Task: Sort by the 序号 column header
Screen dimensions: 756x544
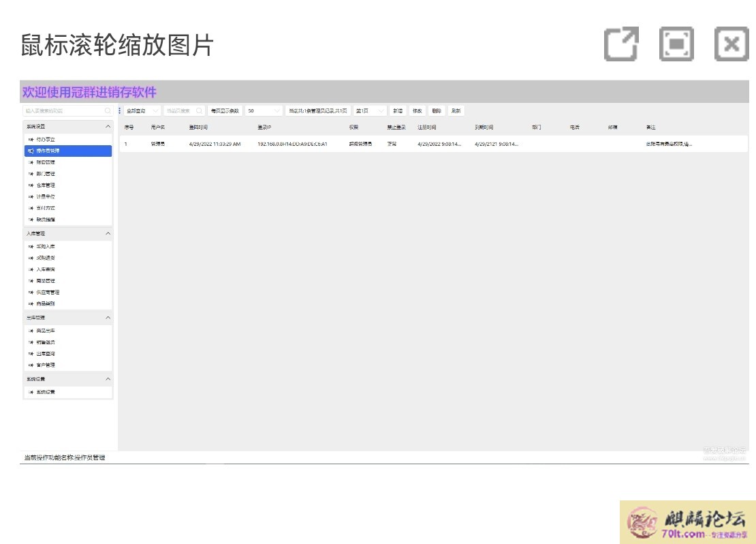Action: [x=129, y=127]
